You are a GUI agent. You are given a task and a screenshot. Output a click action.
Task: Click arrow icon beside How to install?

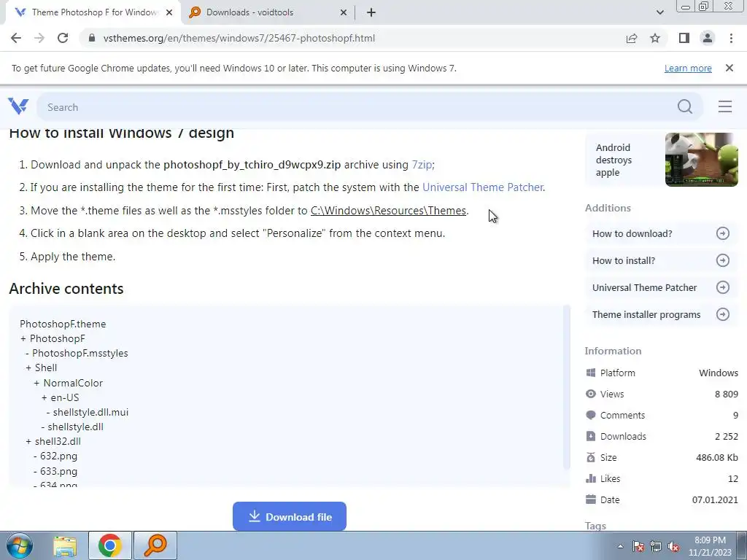pyautogui.click(x=723, y=260)
